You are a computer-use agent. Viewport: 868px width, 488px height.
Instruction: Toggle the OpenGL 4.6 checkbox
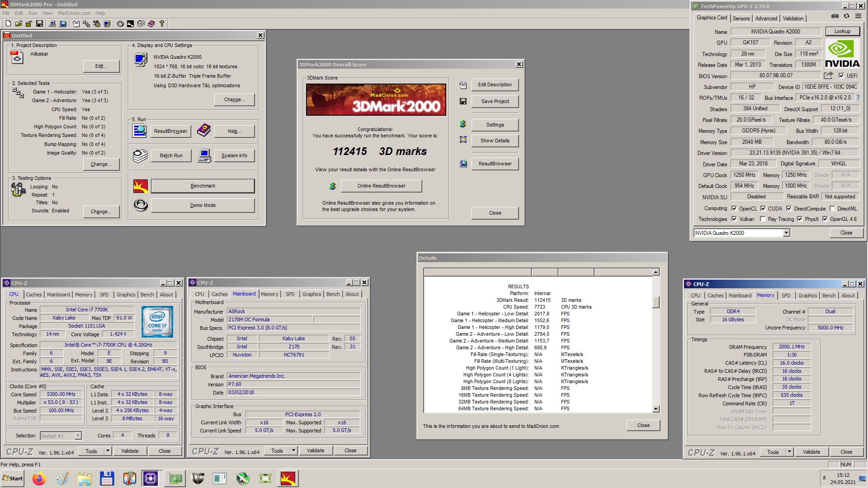(825, 219)
